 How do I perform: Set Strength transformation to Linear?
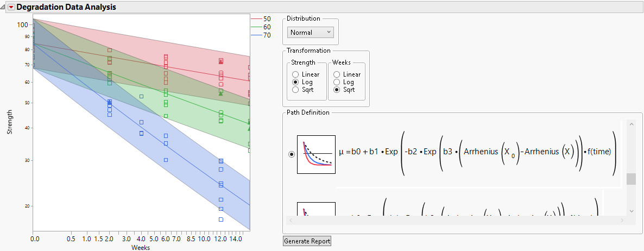pos(295,74)
